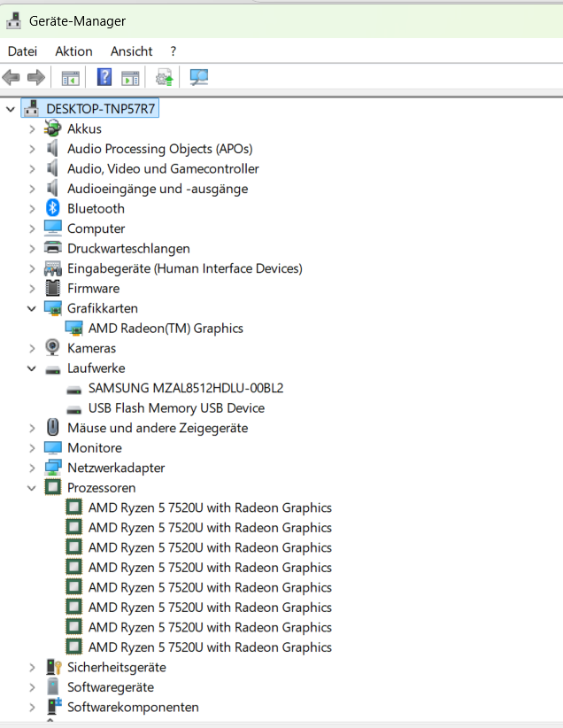The image size is (563, 728).
Task: Expand the Netzwerkadapter category
Action: click(32, 468)
